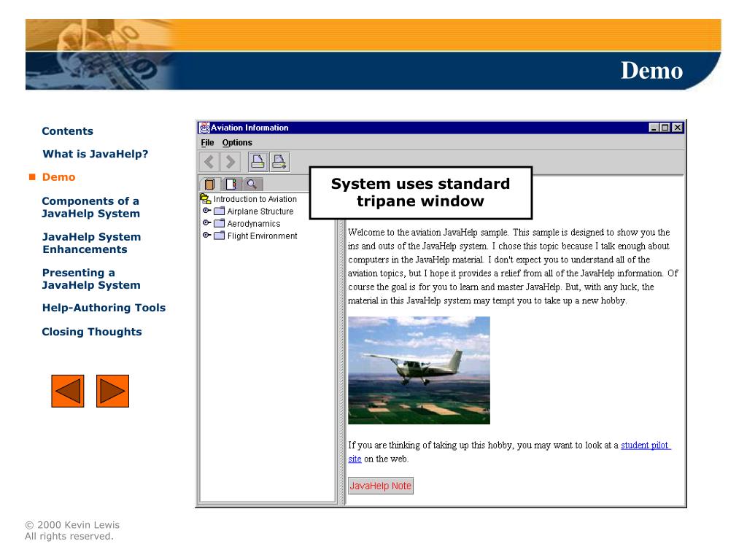Go forward with the toolbar Forward arrow
Screen dimensions: 747x560
(x=230, y=163)
